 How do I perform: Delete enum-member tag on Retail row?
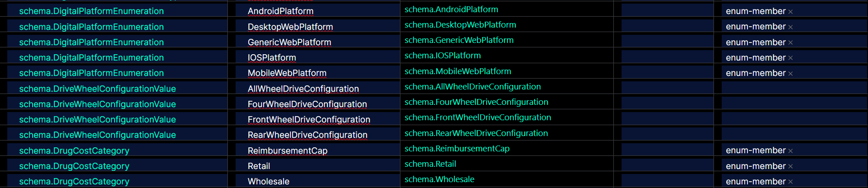[791, 166]
